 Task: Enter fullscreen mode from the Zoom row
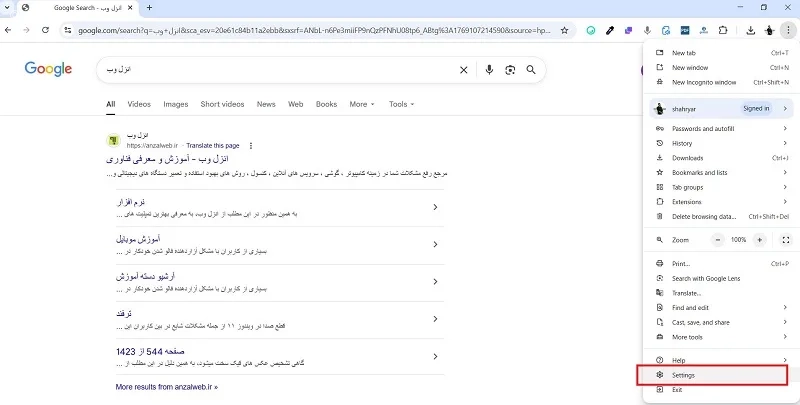(x=786, y=240)
